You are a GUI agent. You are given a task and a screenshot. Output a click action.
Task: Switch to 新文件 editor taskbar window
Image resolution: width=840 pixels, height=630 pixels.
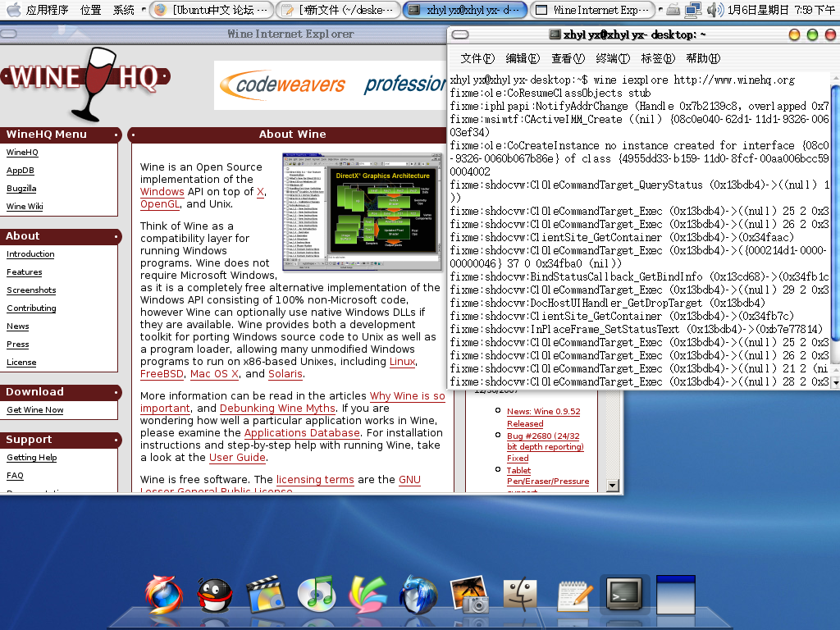point(338,10)
